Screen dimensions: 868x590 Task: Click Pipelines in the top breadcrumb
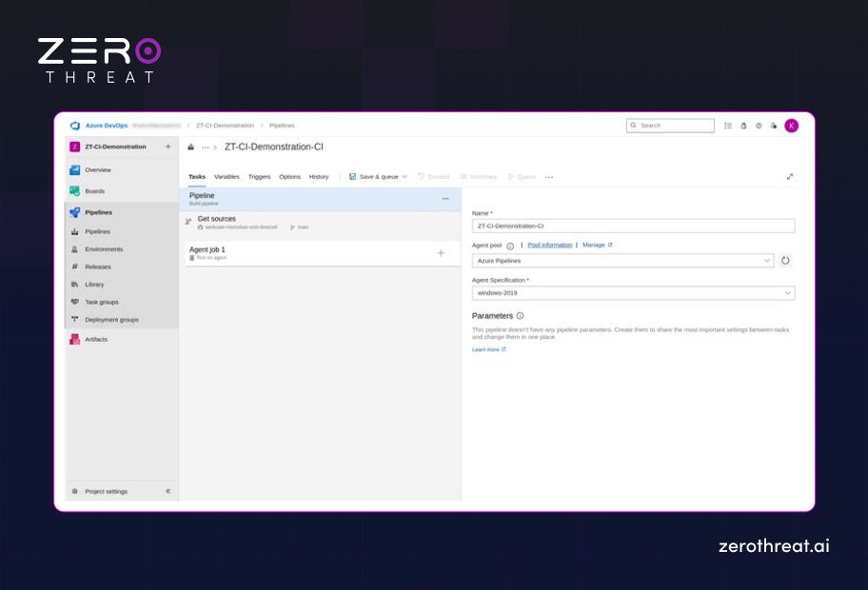pos(282,126)
